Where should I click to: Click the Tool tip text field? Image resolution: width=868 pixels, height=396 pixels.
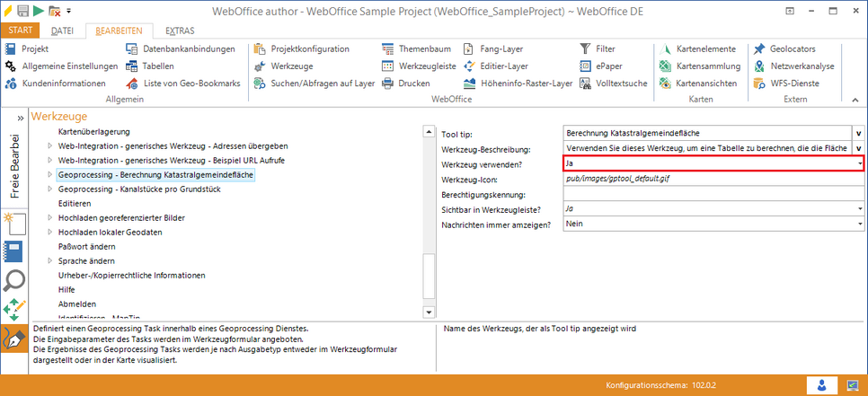(x=707, y=133)
